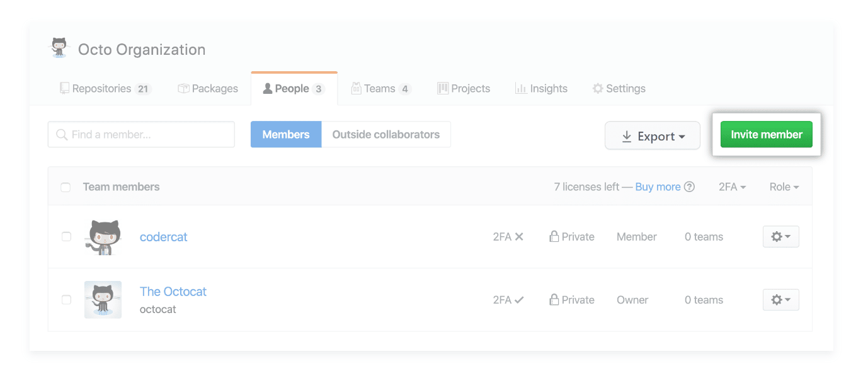Click the help icon beside Buy more
The width and height of the screenshot is (868, 371).
(x=690, y=187)
